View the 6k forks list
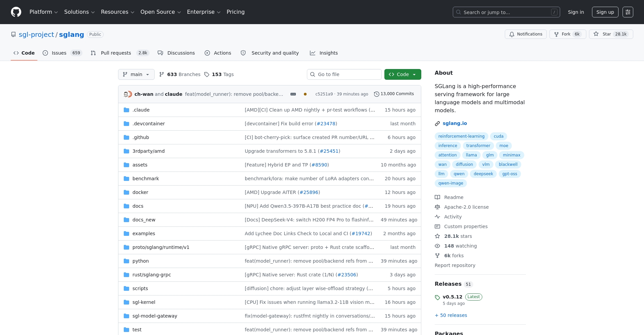644x335 pixels. 449,256
